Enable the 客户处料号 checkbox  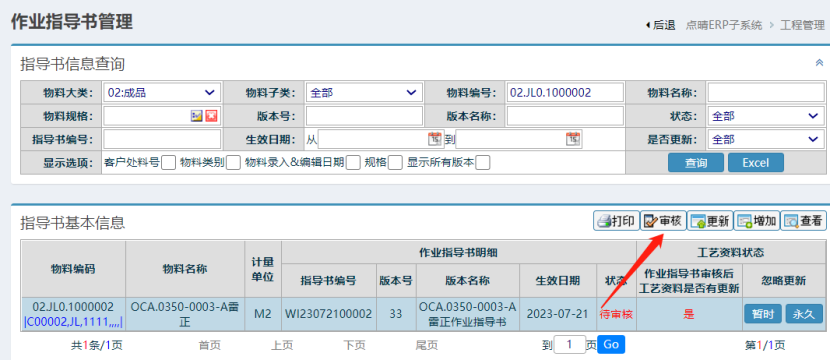168,163
